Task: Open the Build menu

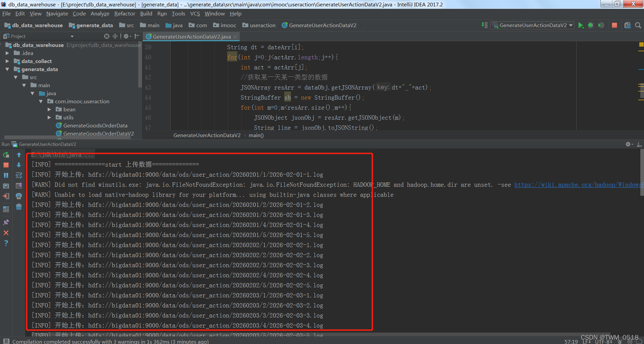Action: 146,14
